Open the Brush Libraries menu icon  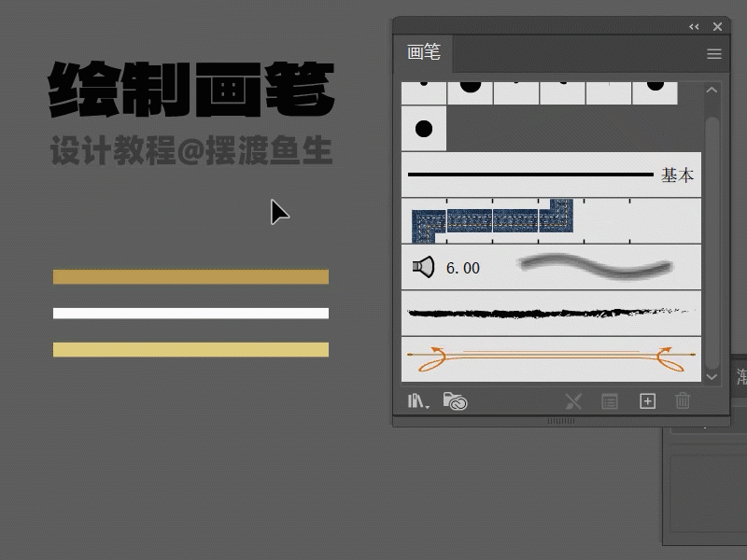[417, 401]
